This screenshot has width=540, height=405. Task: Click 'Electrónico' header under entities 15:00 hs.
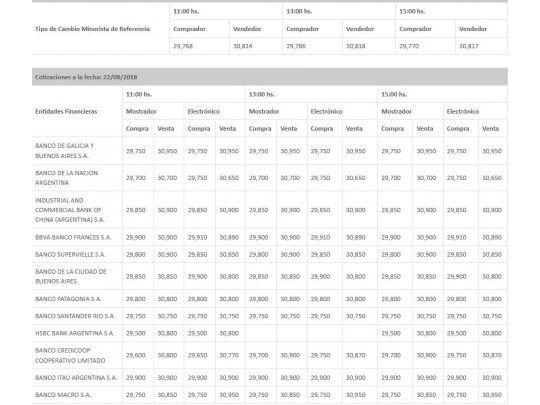pyautogui.click(x=463, y=111)
